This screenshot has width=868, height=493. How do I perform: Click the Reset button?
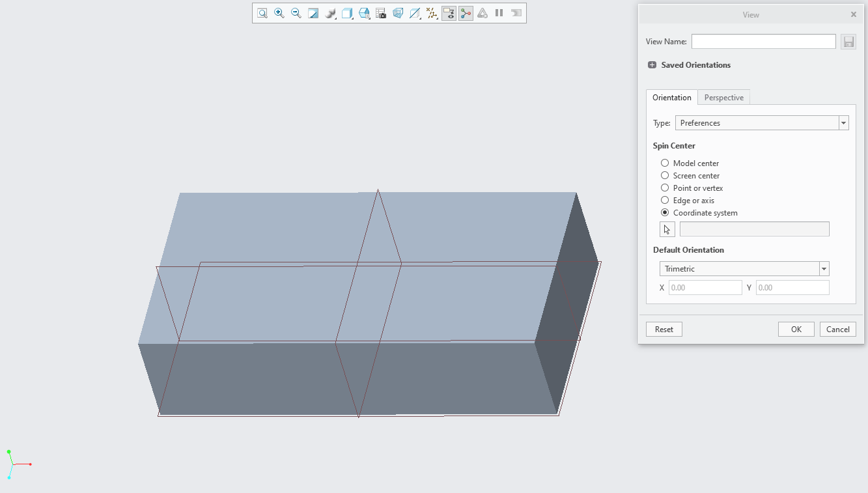click(664, 329)
